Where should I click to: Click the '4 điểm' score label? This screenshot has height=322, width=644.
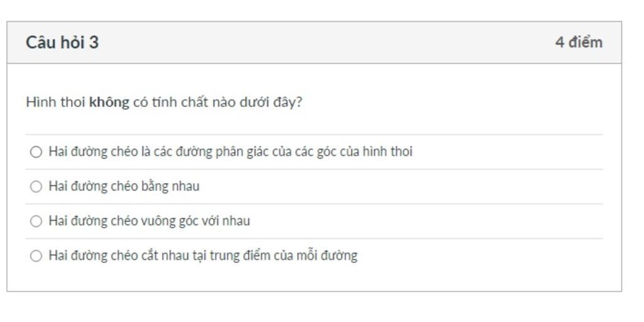click(x=579, y=42)
